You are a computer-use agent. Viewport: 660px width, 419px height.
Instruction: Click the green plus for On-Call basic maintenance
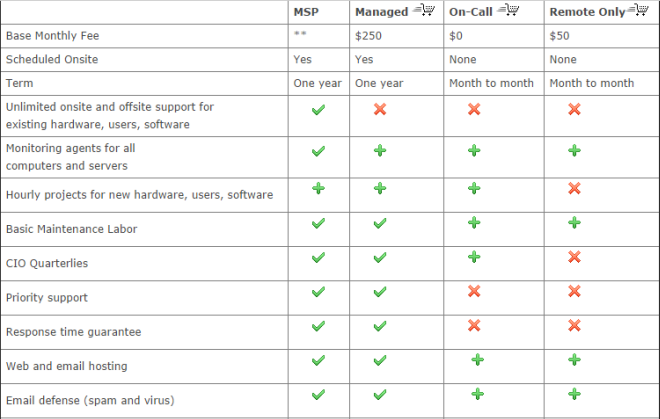point(474,222)
